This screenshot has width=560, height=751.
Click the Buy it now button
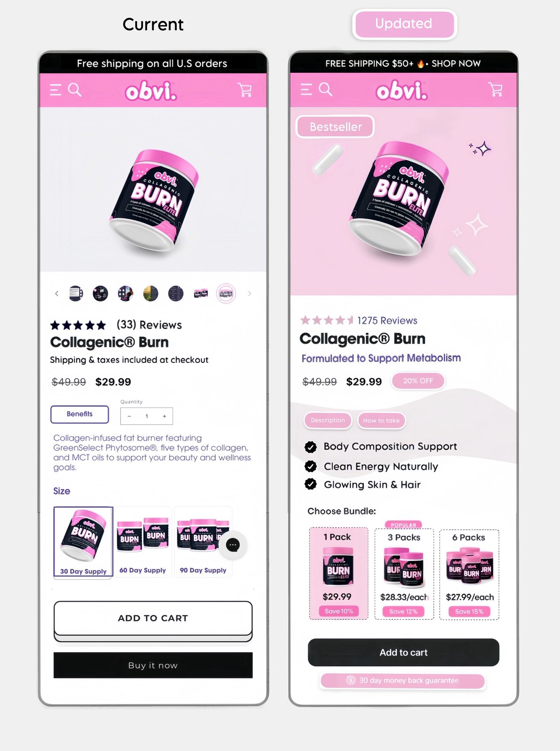coord(153,665)
